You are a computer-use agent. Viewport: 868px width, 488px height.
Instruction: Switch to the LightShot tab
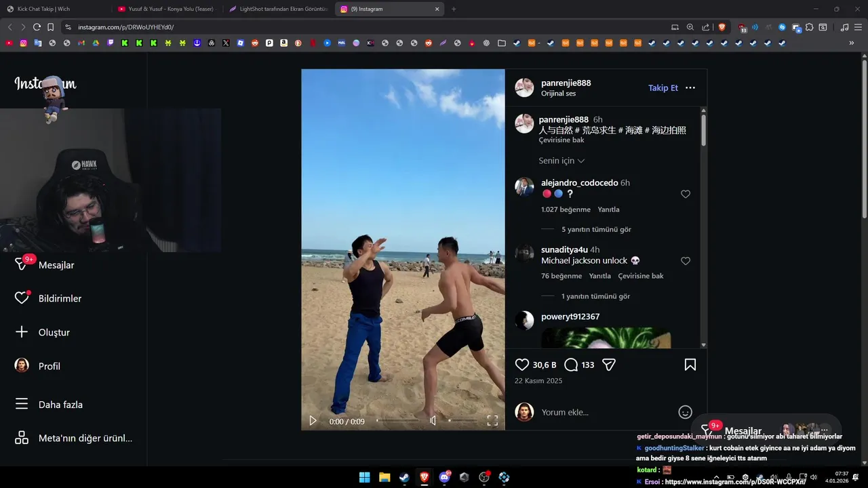278,9
